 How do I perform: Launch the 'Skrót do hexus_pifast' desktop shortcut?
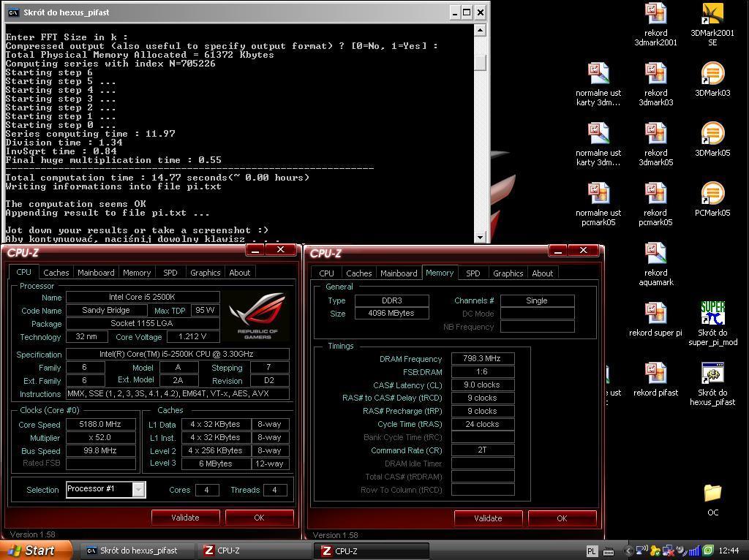(712, 384)
